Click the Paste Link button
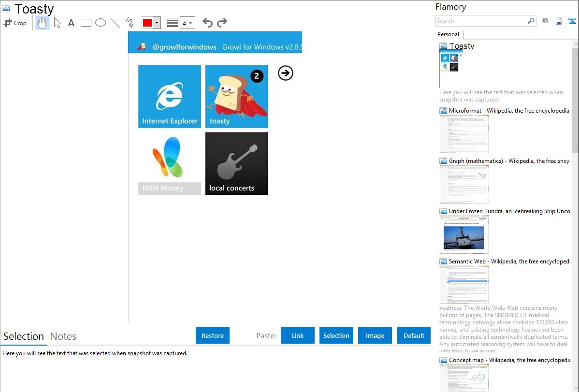Screen dimensions: 579x392 pyautogui.click(x=298, y=335)
